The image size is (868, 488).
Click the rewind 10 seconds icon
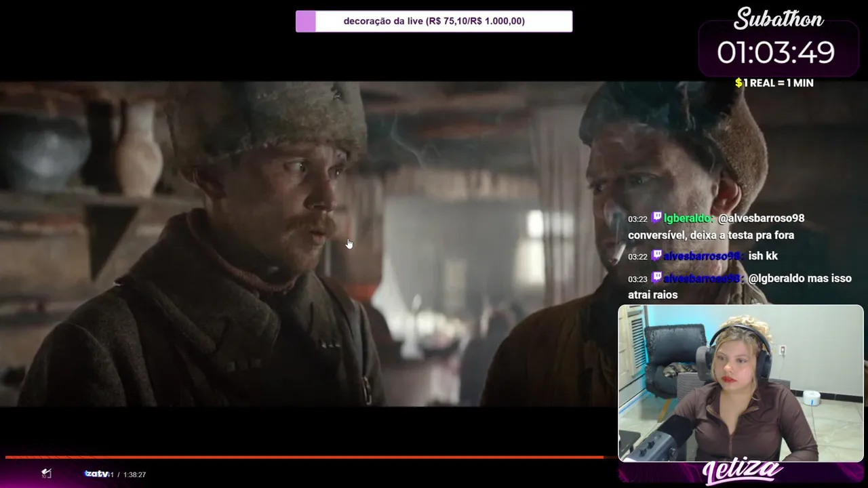[x=46, y=473]
